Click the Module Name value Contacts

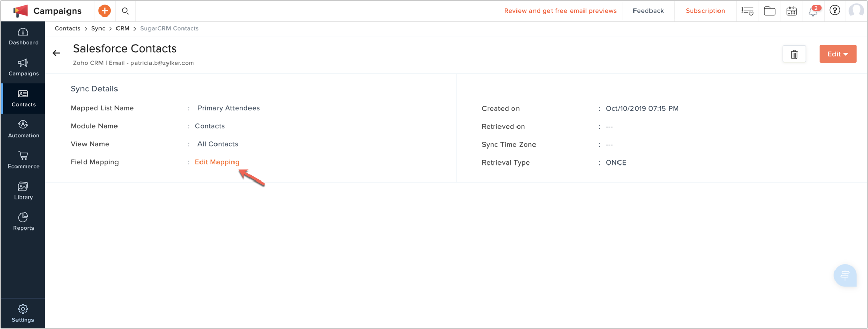[x=210, y=126]
